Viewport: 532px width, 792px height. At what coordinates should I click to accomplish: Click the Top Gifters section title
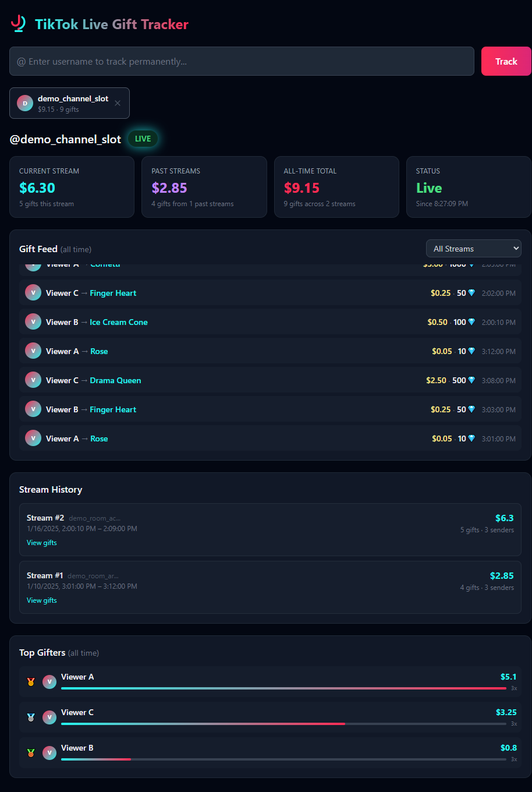(x=42, y=653)
